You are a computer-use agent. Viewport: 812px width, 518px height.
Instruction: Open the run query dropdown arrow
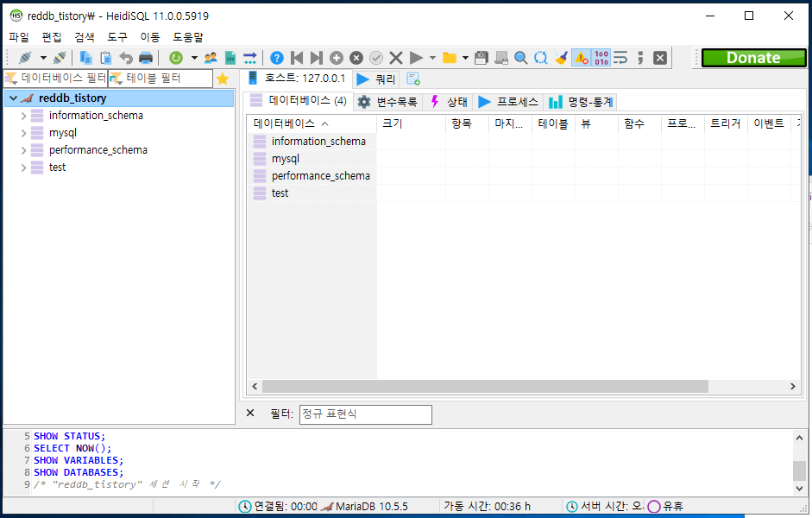click(432, 58)
